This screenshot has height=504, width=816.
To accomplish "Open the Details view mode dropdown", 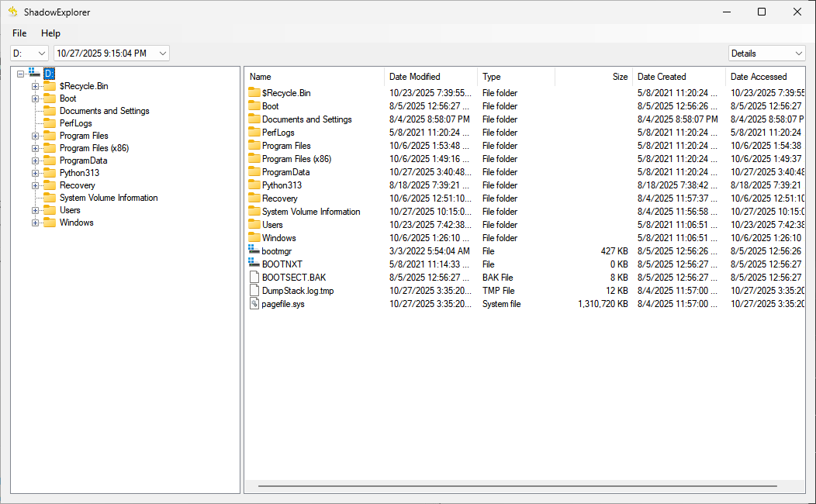I will (x=766, y=54).
